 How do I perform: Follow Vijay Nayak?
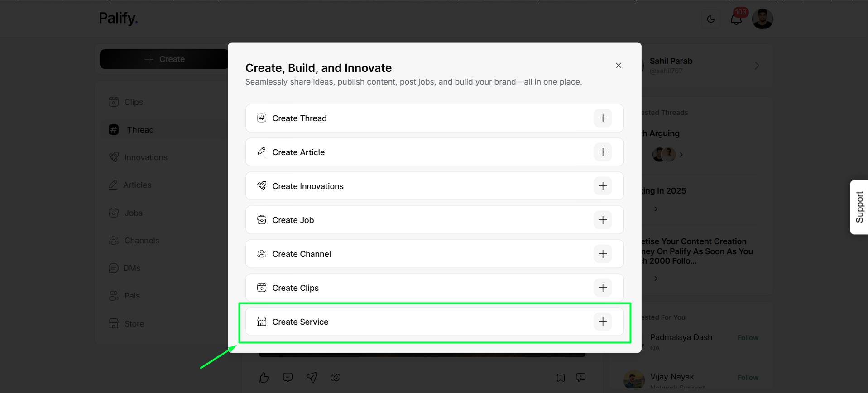(748, 378)
